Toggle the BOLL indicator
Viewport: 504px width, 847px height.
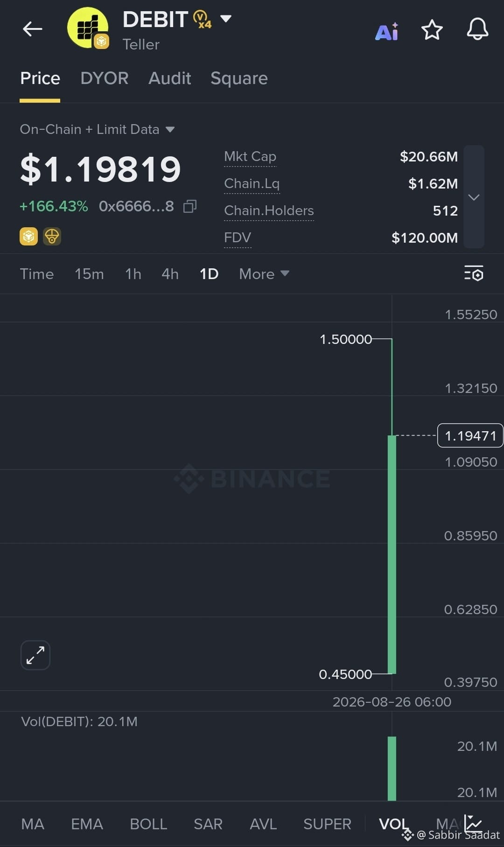[148, 824]
